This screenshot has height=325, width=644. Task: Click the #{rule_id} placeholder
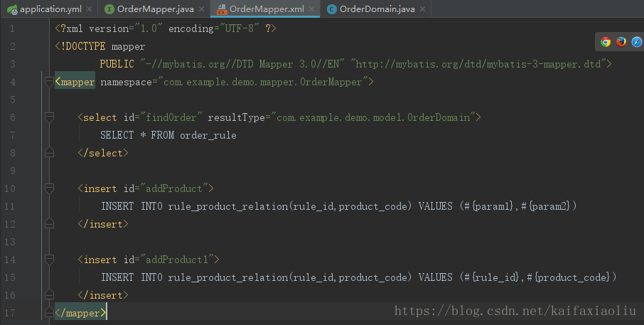tap(492, 277)
